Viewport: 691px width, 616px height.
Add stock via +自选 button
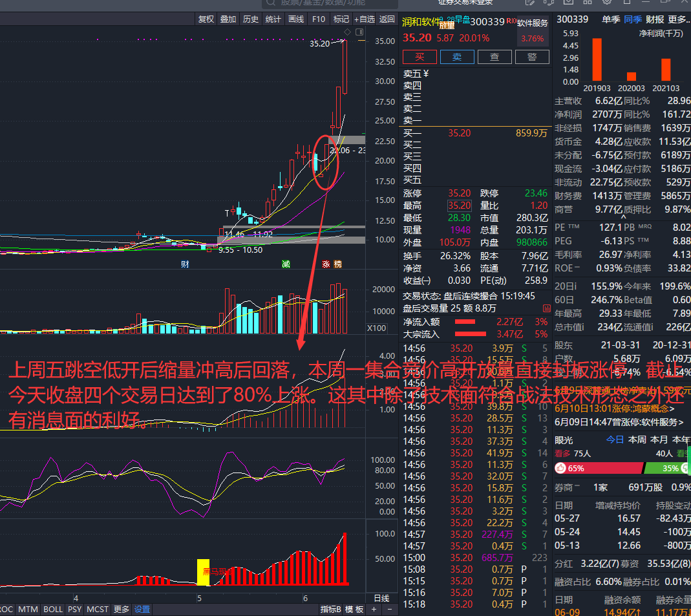[365, 19]
